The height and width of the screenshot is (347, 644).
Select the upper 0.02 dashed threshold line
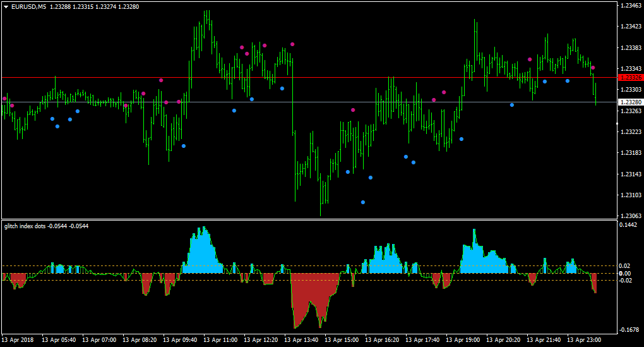[x=309, y=266]
